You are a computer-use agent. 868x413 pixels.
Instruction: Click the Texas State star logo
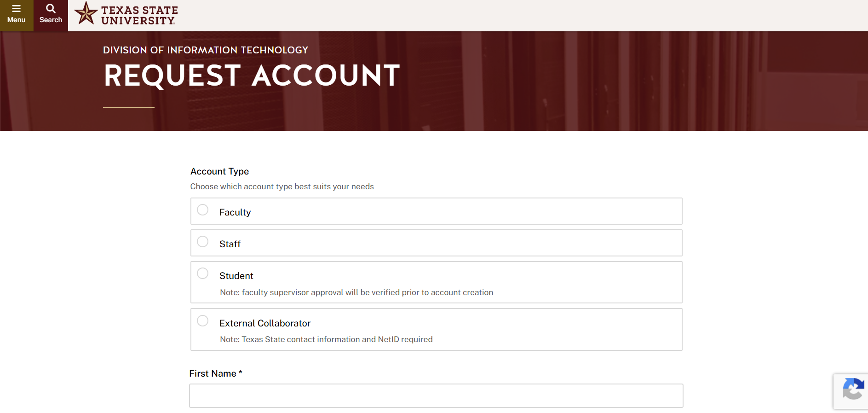86,13
